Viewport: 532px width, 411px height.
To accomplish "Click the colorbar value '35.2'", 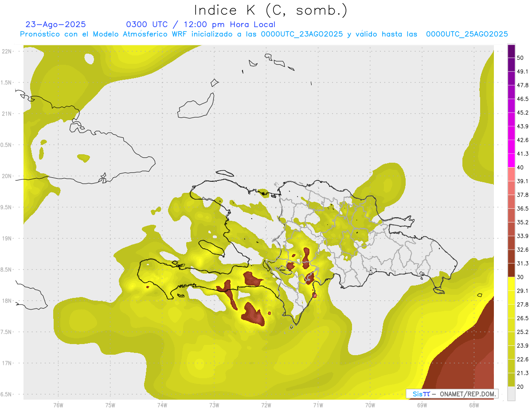I will pos(523,222).
